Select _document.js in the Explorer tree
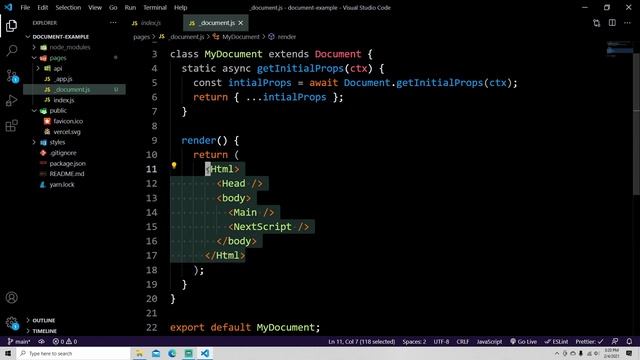 (x=75, y=89)
